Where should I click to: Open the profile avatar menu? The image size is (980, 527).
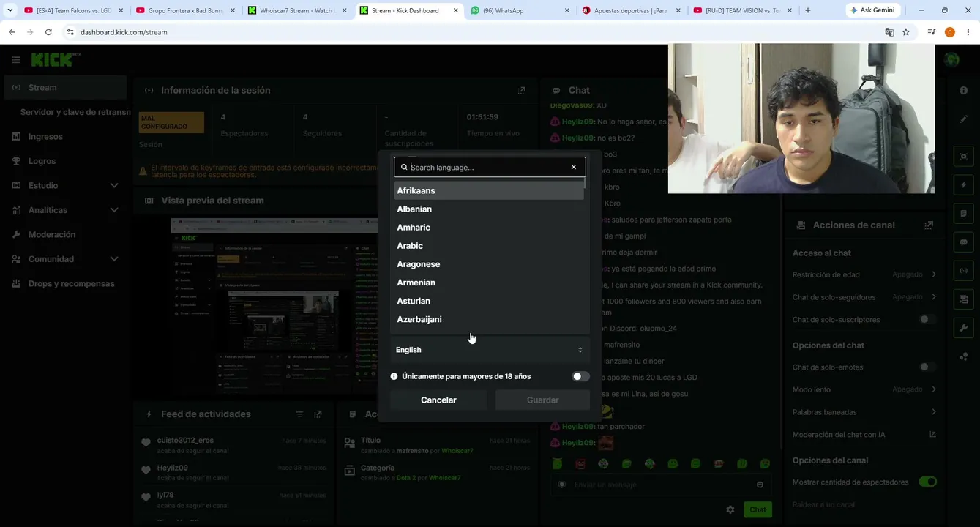tap(951, 60)
